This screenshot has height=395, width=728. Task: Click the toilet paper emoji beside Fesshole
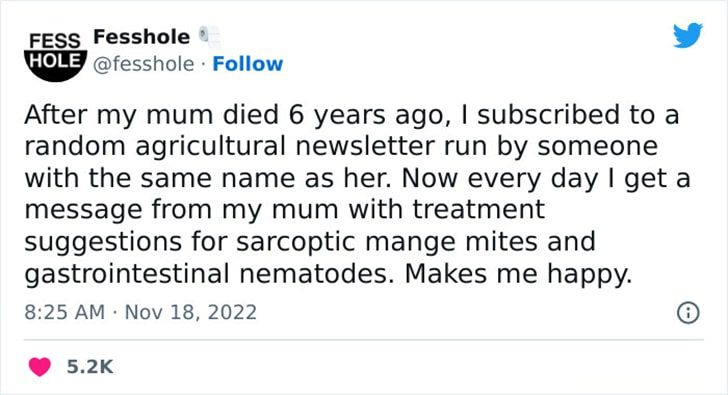pos(210,37)
